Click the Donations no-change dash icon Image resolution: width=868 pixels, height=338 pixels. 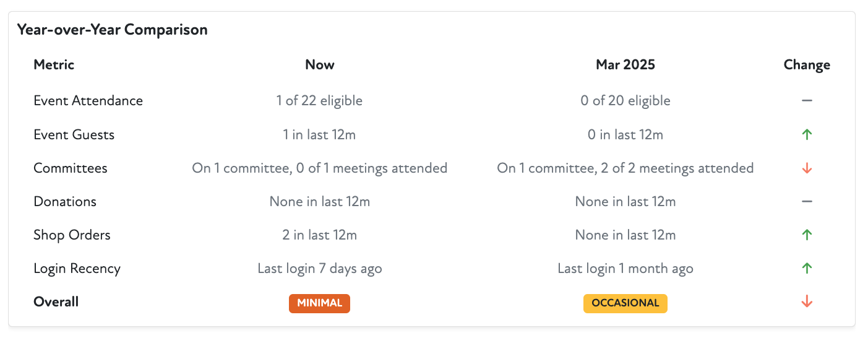coord(806,201)
